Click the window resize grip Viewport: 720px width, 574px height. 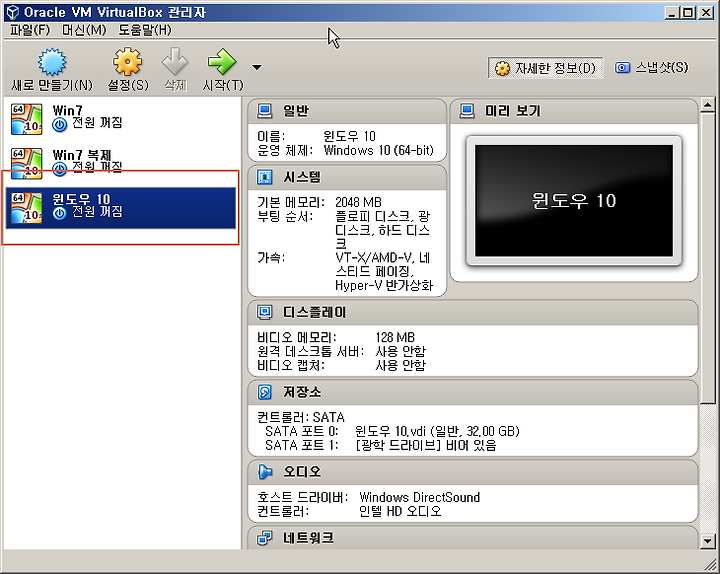709,563
